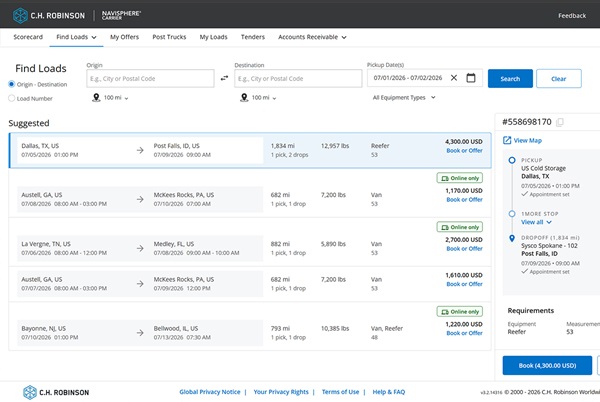
Task: Select the Load Number radio button
Action: pyautogui.click(x=11, y=98)
